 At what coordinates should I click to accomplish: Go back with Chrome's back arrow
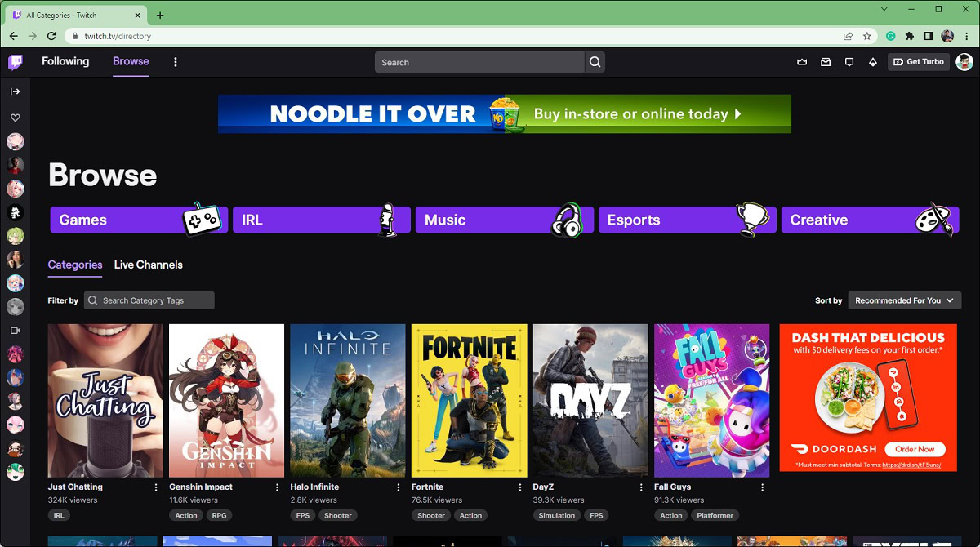click(x=14, y=36)
